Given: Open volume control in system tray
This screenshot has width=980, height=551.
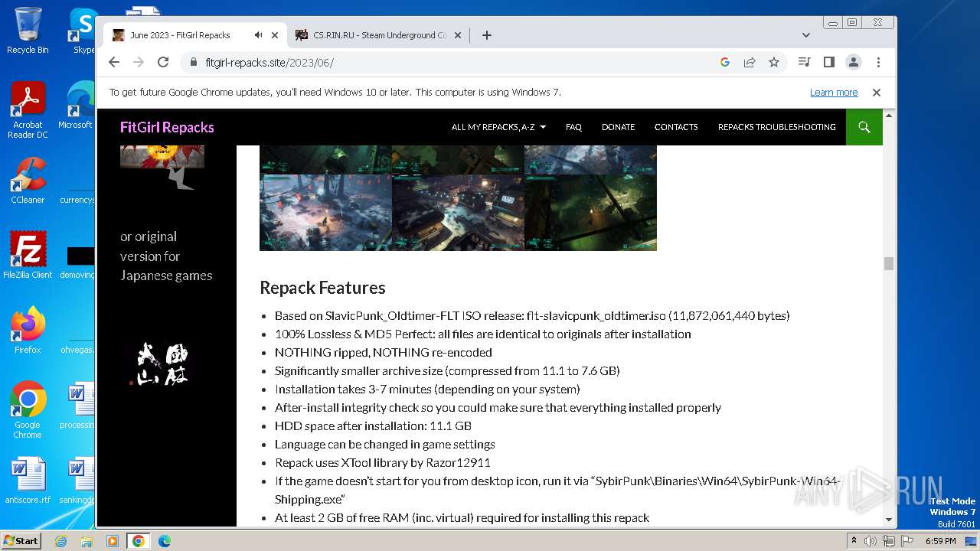Looking at the screenshot, I should 871,541.
